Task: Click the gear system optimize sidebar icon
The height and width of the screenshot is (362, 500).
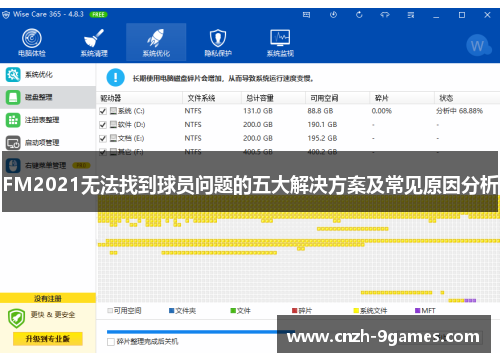Action: [x=13, y=74]
